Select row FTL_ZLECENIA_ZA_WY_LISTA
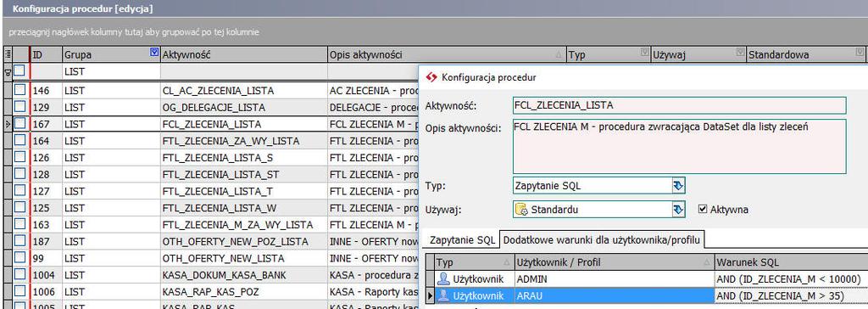This screenshot has width=868, height=309. [231, 141]
